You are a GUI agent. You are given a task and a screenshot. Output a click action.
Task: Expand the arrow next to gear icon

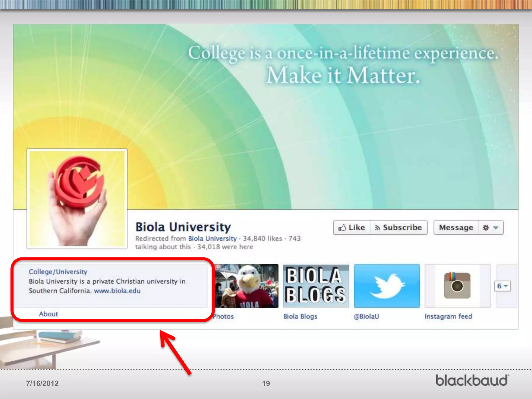496,228
